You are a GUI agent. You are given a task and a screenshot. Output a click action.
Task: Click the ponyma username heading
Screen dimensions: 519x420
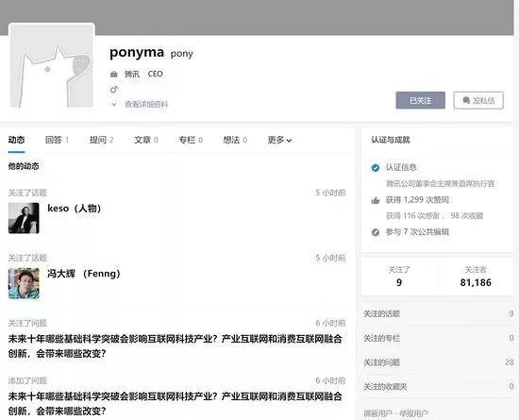137,53
